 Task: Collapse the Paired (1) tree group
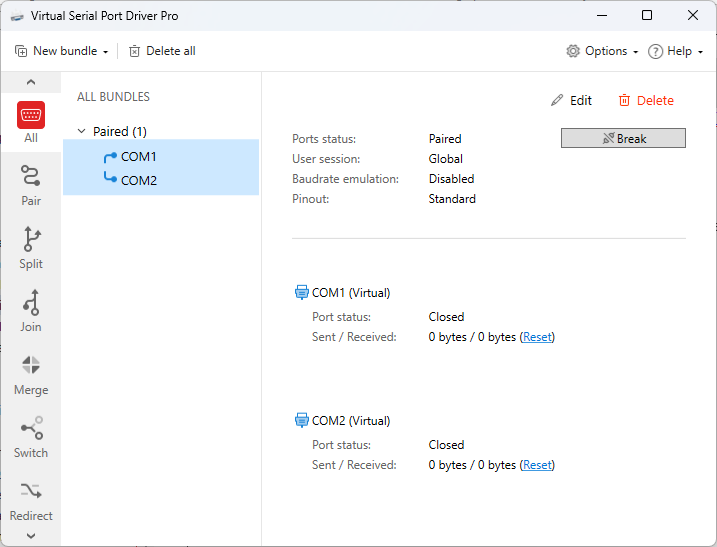[81, 131]
